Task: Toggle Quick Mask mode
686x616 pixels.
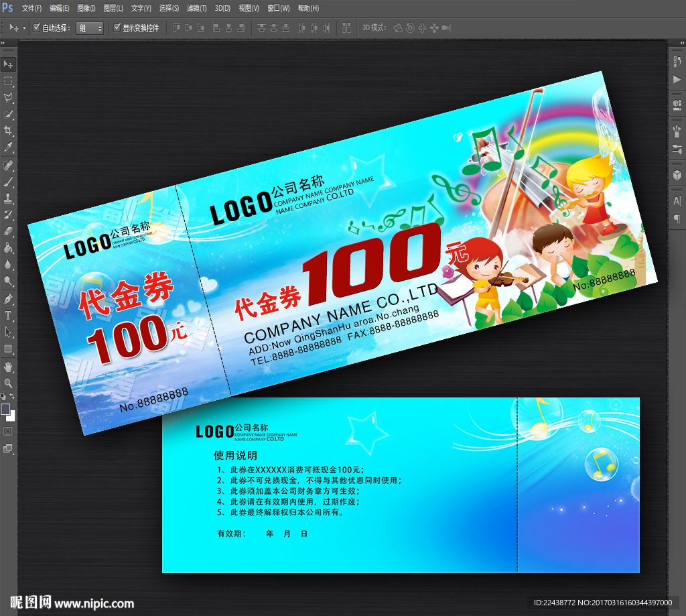Action: tap(8, 431)
